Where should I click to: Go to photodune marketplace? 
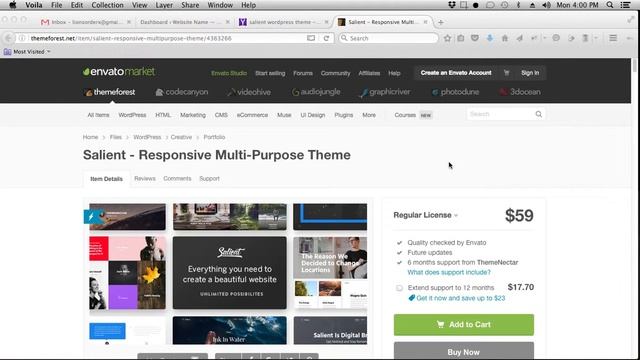(456, 92)
